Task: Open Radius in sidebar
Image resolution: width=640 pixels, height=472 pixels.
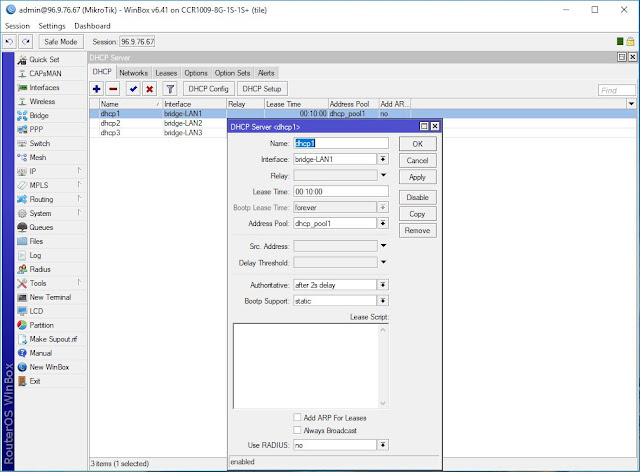Action: [51, 269]
